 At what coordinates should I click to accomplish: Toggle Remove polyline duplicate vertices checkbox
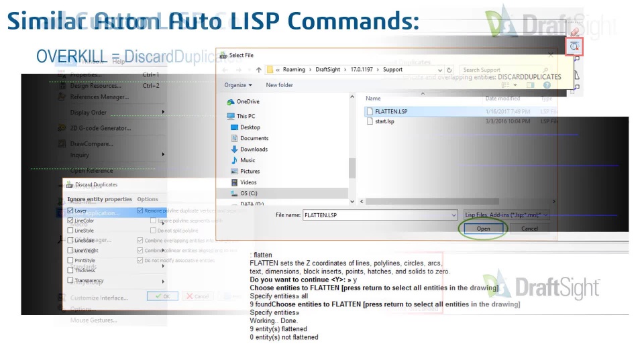point(140,210)
